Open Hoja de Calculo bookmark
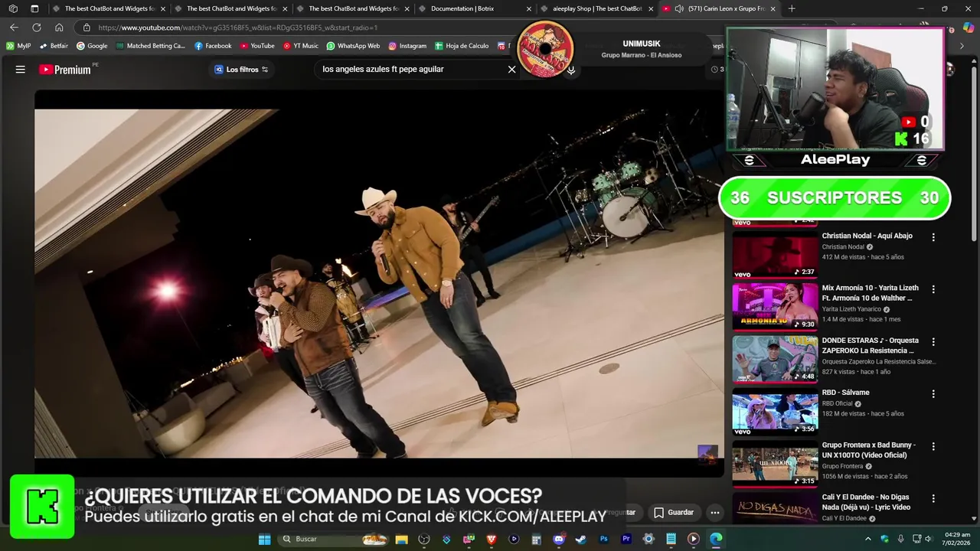 462,46
